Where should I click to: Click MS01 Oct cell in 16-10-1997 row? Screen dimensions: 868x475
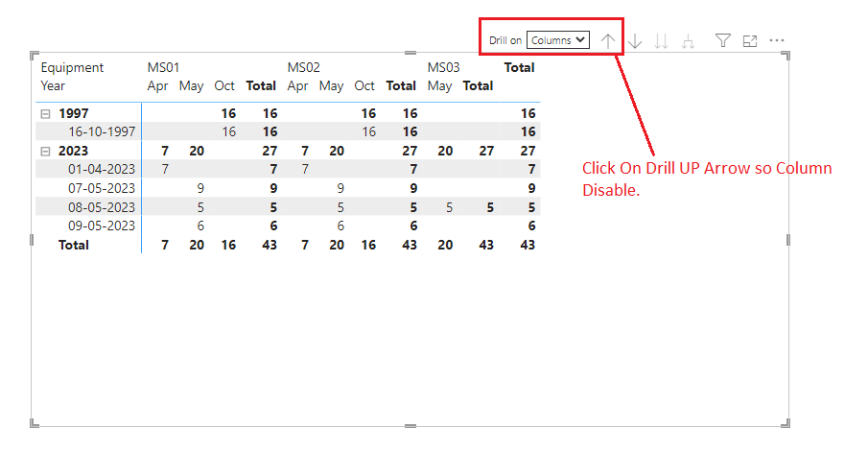[228, 131]
